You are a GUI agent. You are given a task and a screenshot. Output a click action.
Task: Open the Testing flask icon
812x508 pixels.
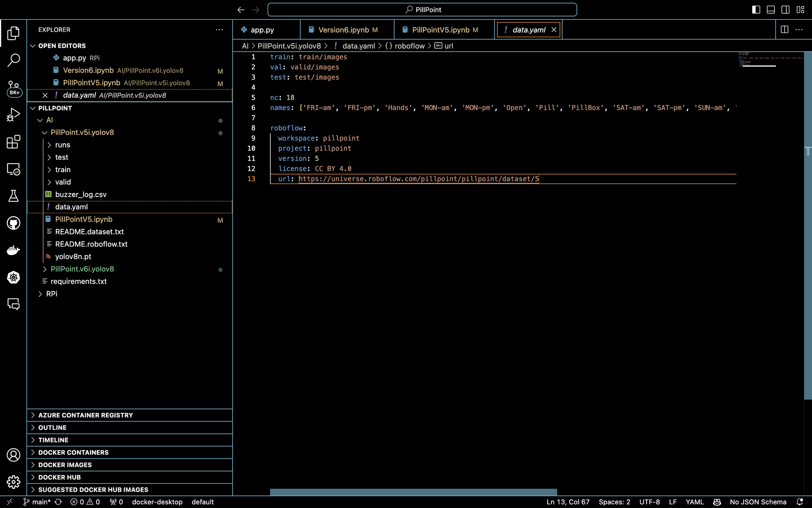point(14,196)
